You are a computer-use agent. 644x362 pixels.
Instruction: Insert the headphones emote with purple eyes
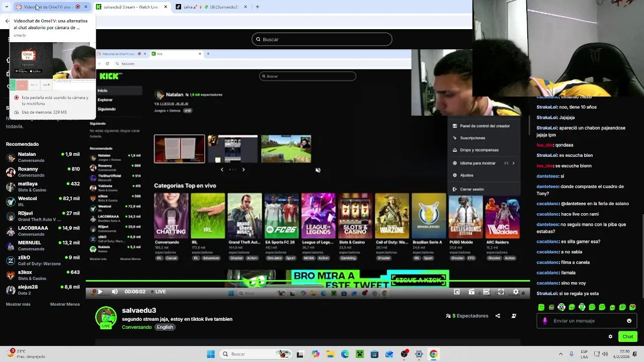tap(561, 307)
